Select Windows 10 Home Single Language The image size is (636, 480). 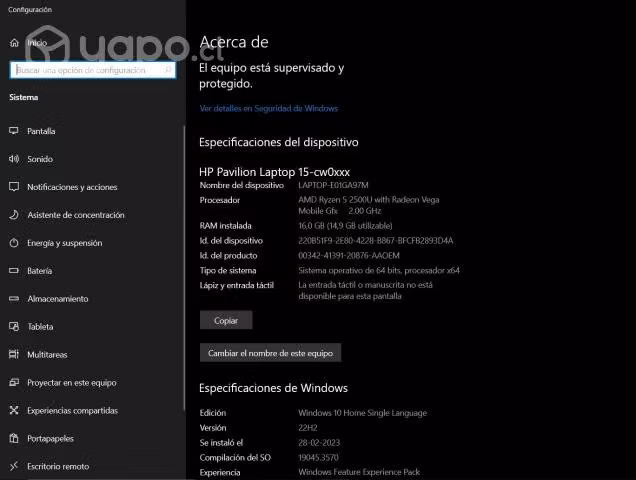[363, 413]
